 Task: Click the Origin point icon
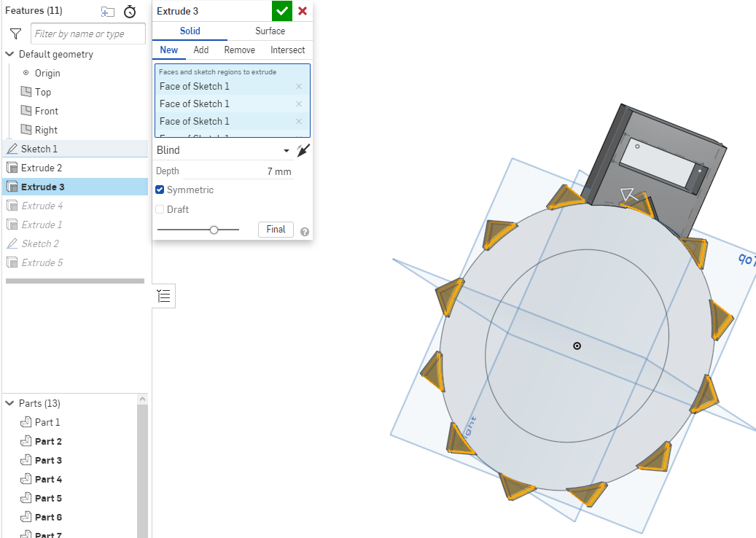pos(26,73)
